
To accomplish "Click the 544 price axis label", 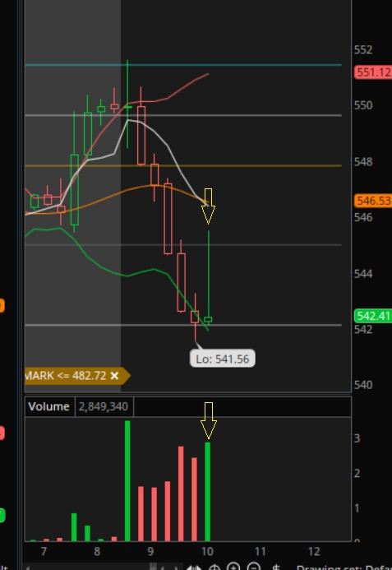I will 363,274.
